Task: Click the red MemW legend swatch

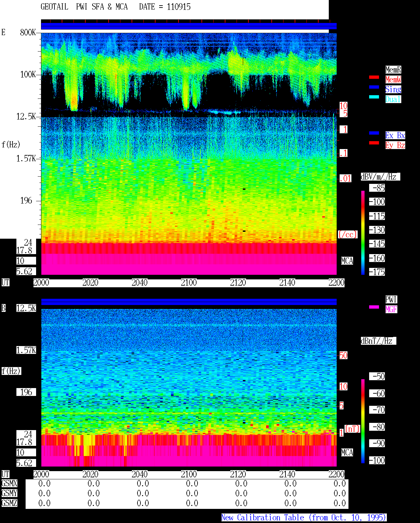Action: (x=374, y=77)
